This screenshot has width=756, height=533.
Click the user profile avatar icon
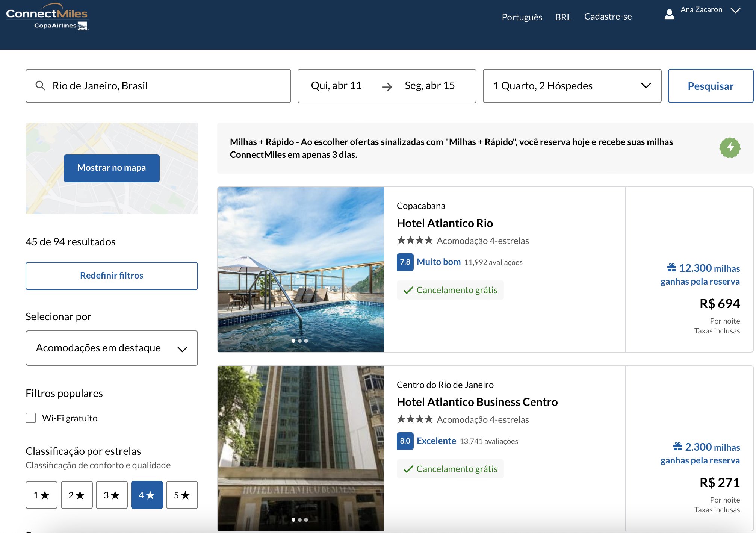669,14
